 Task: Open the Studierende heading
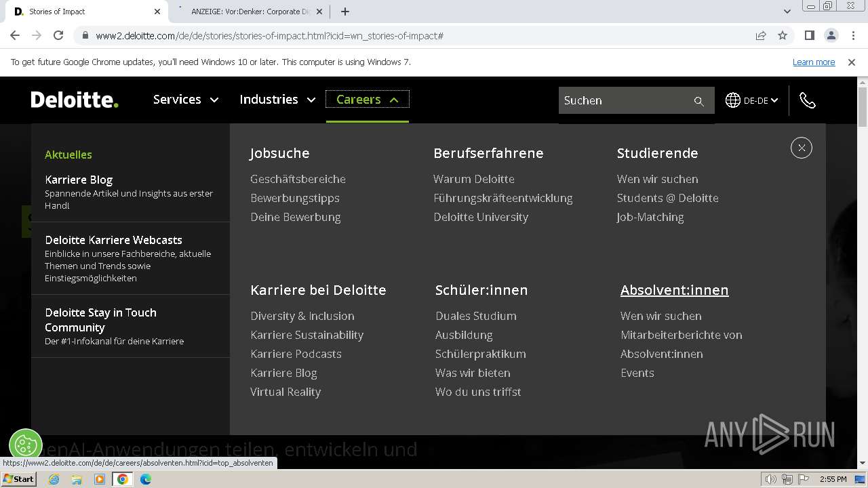[657, 153]
